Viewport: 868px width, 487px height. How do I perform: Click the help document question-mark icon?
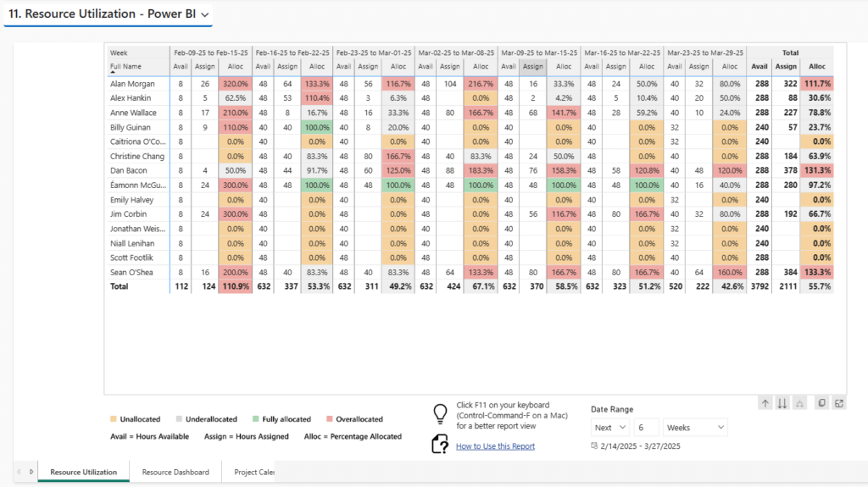(440, 445)
